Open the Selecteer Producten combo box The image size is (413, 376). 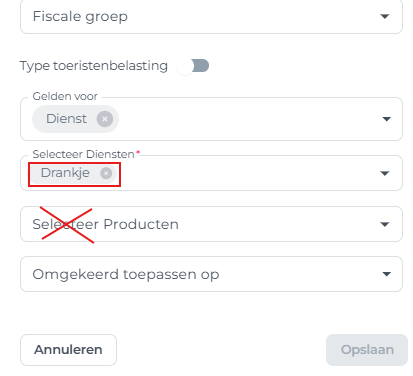click(x=211, y=224)
